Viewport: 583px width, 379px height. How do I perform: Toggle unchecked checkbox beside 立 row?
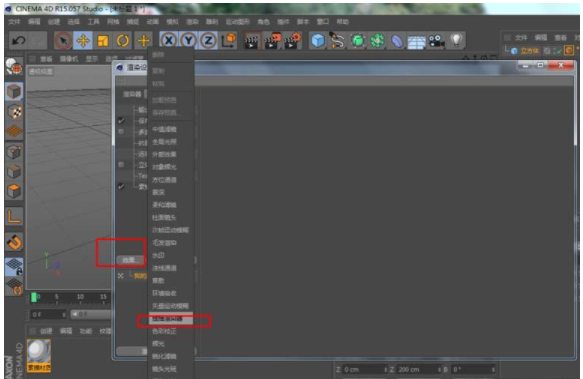coord(121,164)
